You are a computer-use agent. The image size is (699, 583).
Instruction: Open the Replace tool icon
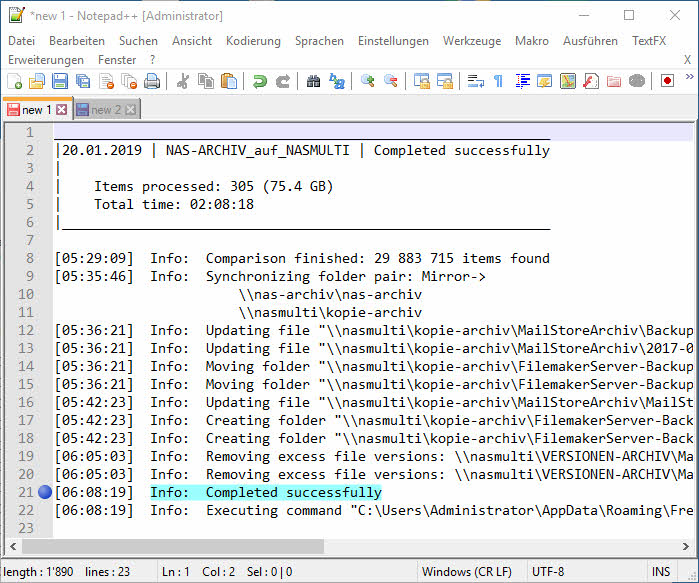(337, 81)
